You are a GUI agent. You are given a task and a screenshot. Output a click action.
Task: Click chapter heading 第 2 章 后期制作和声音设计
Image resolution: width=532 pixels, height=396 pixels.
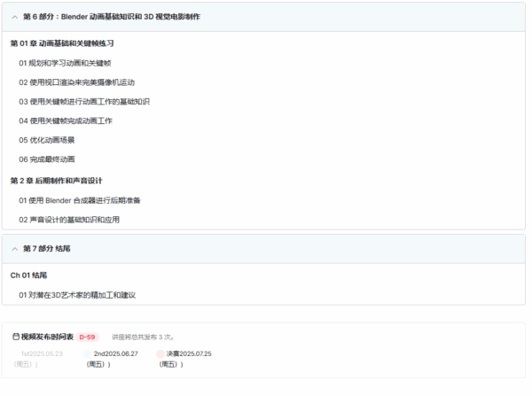[x=56, y=181]
